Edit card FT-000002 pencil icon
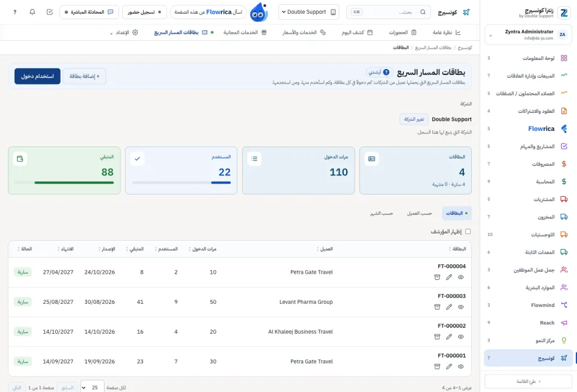 449,337
